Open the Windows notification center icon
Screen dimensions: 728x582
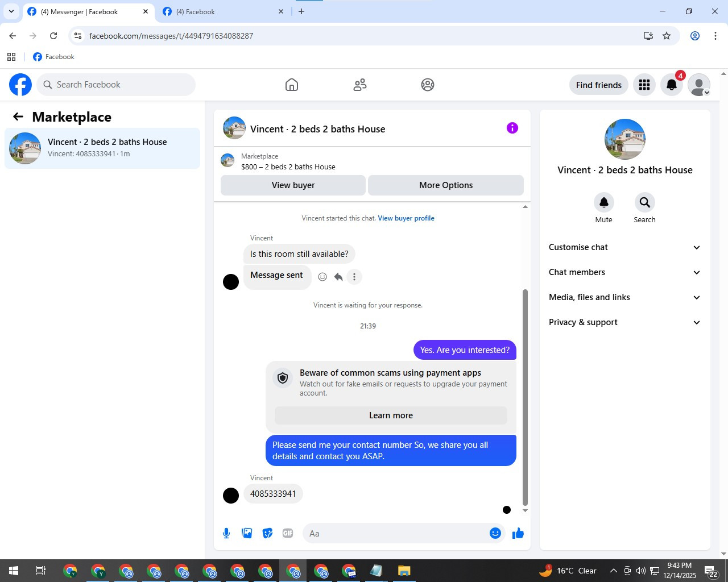tap(712, 571)
